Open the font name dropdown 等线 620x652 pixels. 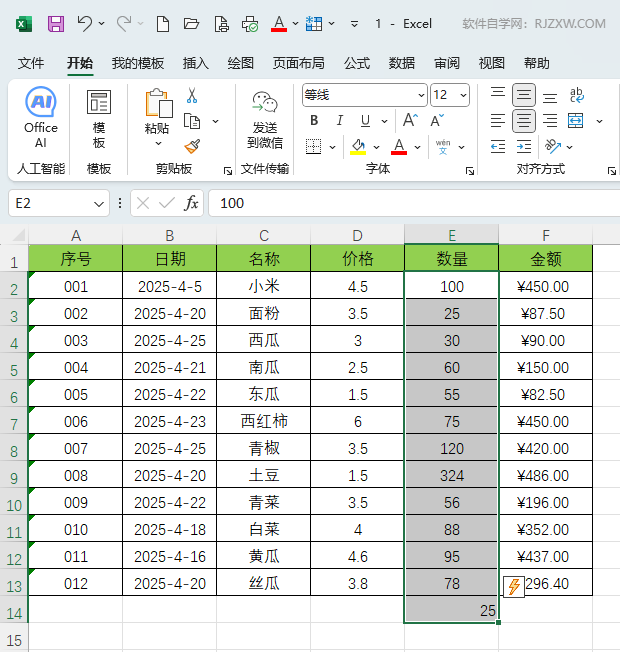pos(421,95)
